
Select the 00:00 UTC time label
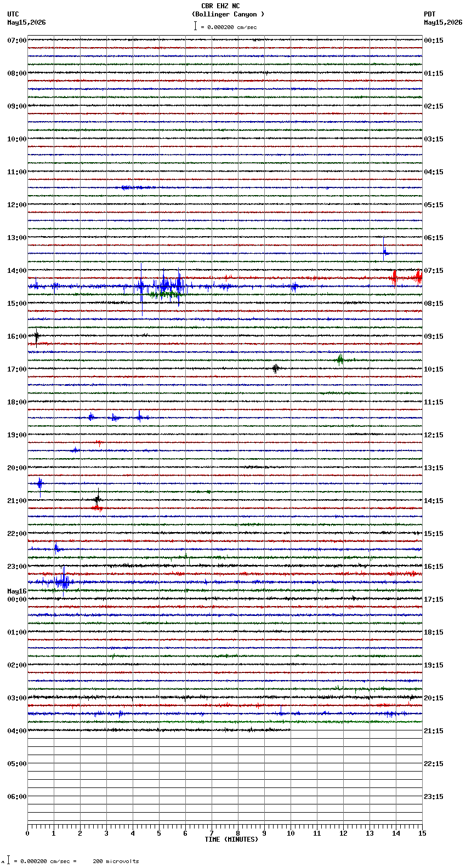17,599
